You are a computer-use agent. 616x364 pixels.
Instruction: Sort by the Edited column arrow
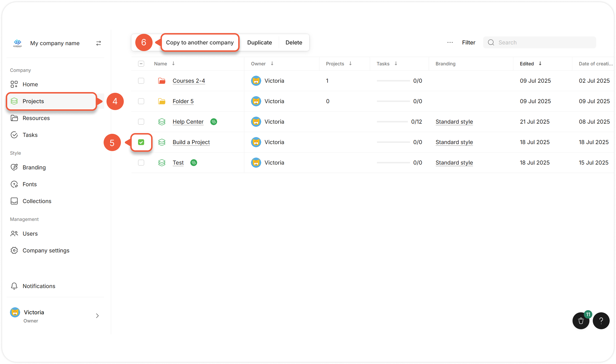coord(540,64)
